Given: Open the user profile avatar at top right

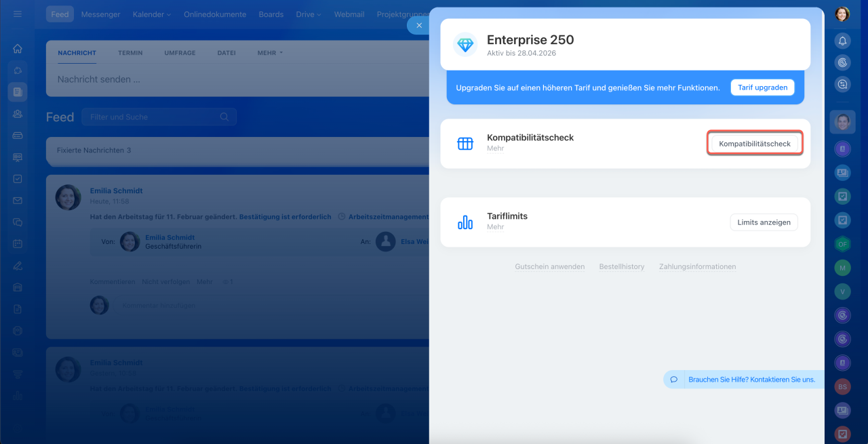Looking at the screenshot, I should (x=842, y=14).
